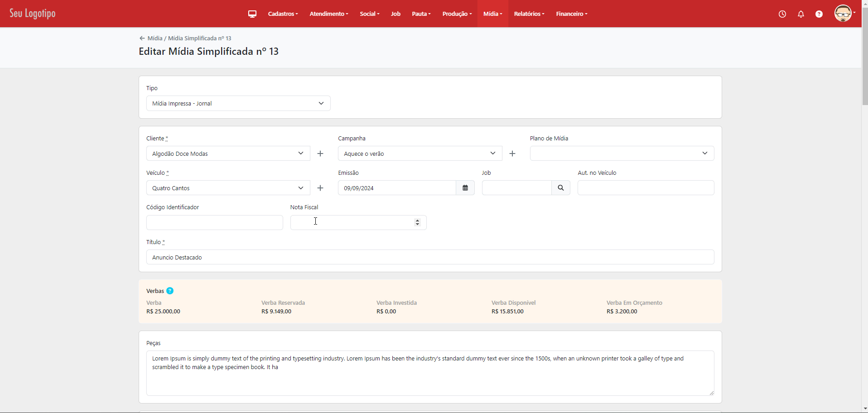The height and width of the screenshot is (413, 868).
Task: Open the Plano de Mídia dropdown
Action: pyautogui.click(x=622, y=154)
